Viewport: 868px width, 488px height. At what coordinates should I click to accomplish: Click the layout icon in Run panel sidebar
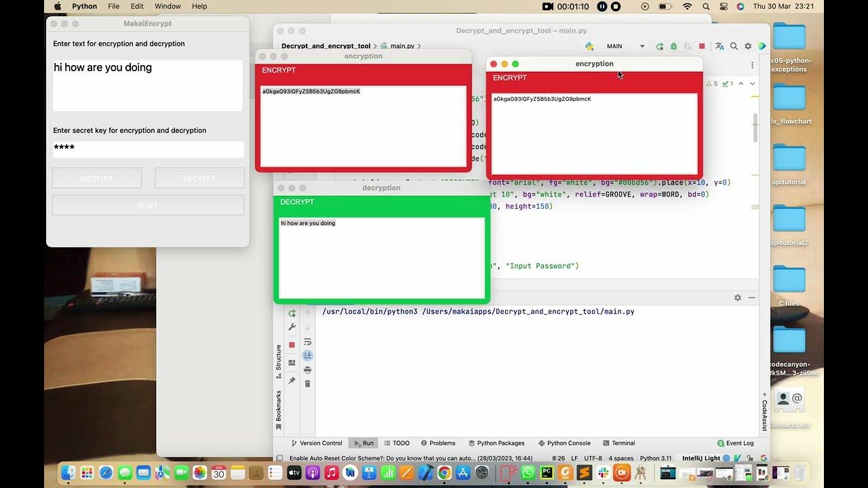(292, 363)
